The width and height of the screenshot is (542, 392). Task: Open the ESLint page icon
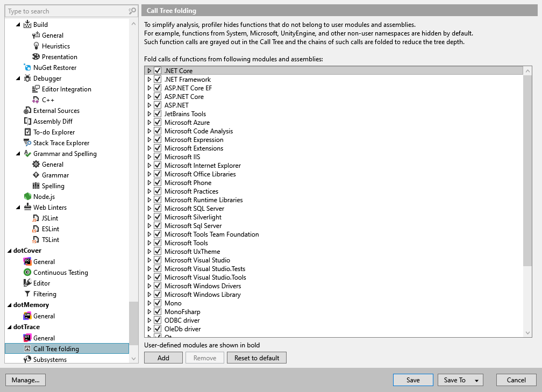[x=35, y=229]
